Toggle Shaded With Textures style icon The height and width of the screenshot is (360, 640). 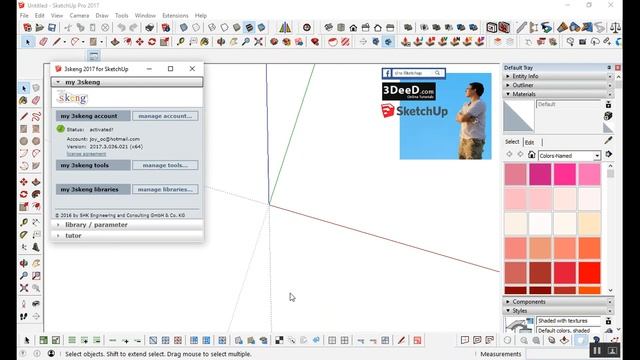249,28
